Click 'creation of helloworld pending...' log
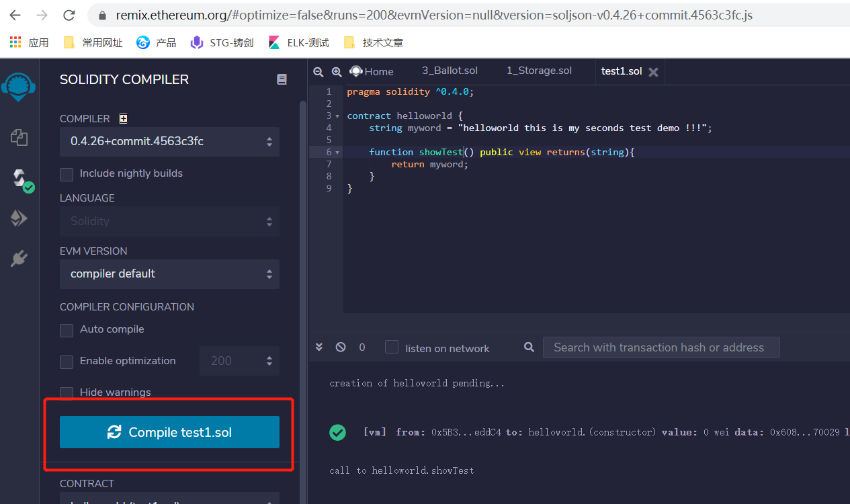 (417, 383)
